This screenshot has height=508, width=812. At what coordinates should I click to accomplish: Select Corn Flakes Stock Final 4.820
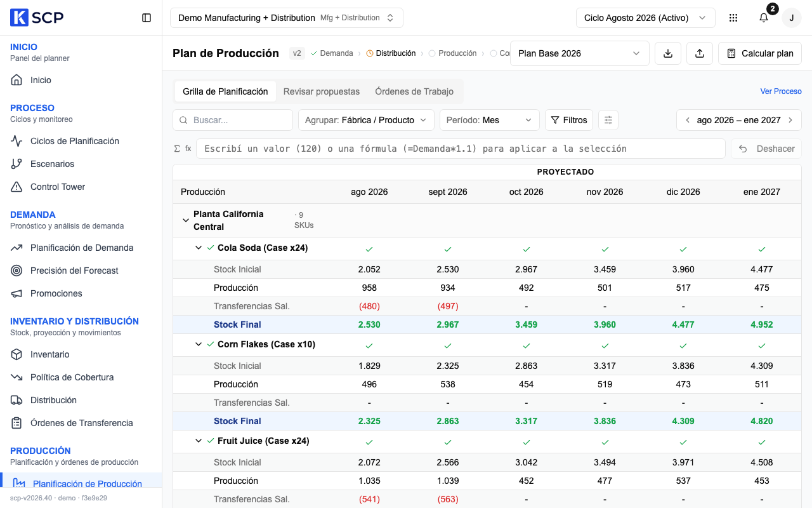click(762, 421)
